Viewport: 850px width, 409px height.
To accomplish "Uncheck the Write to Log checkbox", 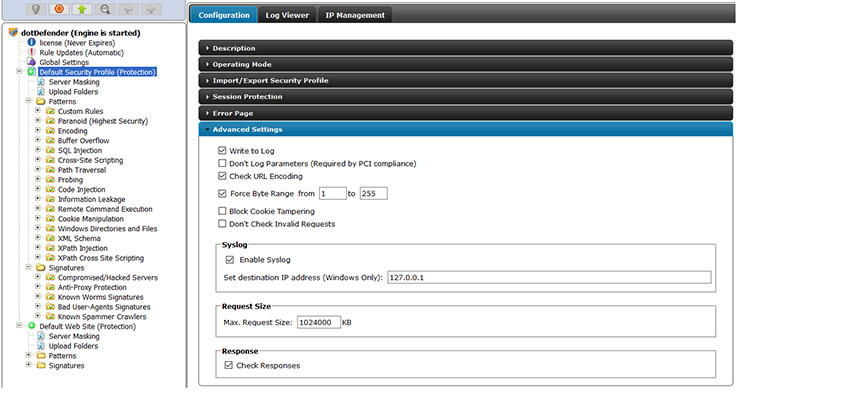I will tap(222, 151).
